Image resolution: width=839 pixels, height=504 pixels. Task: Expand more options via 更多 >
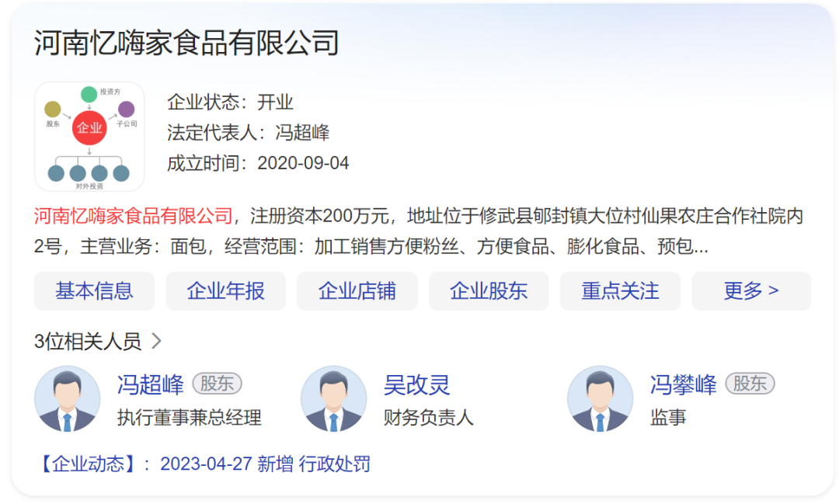pos(752,291)
